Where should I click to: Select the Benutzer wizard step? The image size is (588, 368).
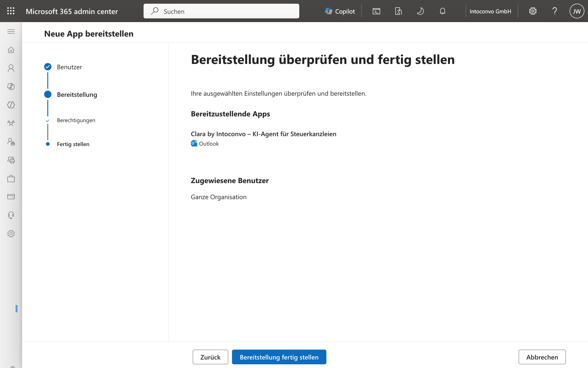(69, 67)
